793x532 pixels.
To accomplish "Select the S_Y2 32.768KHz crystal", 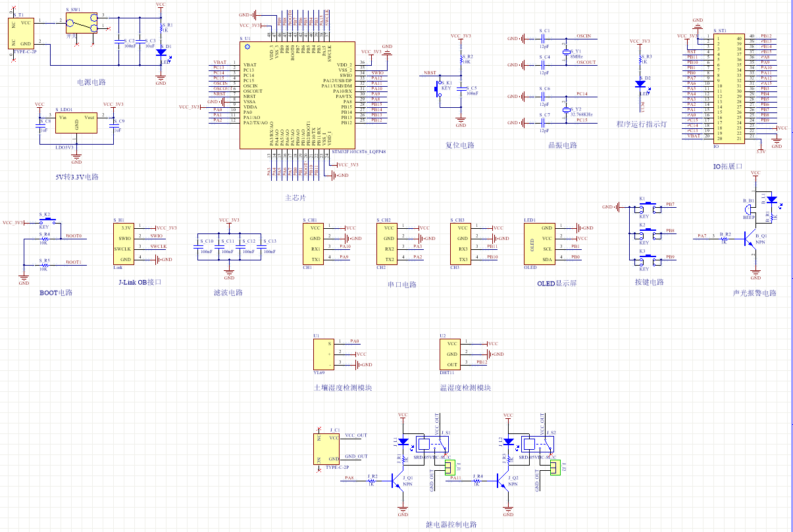I will (567, 109).
